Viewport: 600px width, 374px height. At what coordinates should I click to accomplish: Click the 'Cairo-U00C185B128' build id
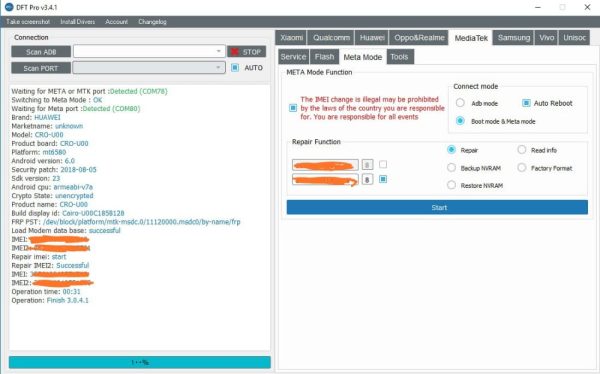click(x=93, y=213)
